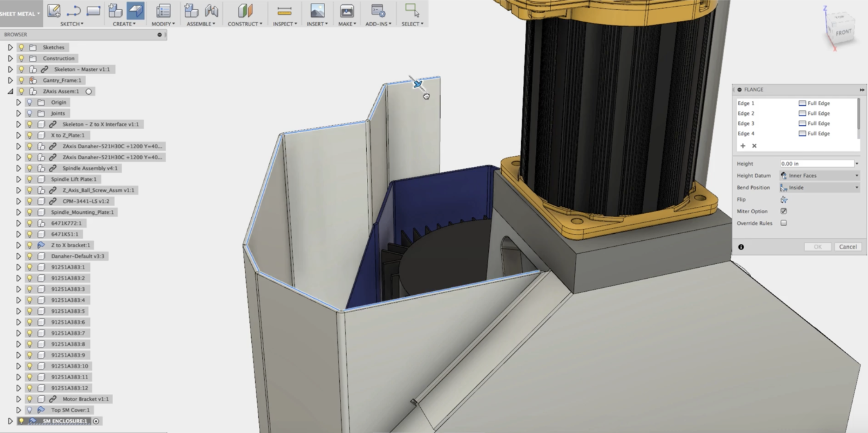Hide the Gantry_Frame:1 component
868x433 pixels.
[22, 80]
